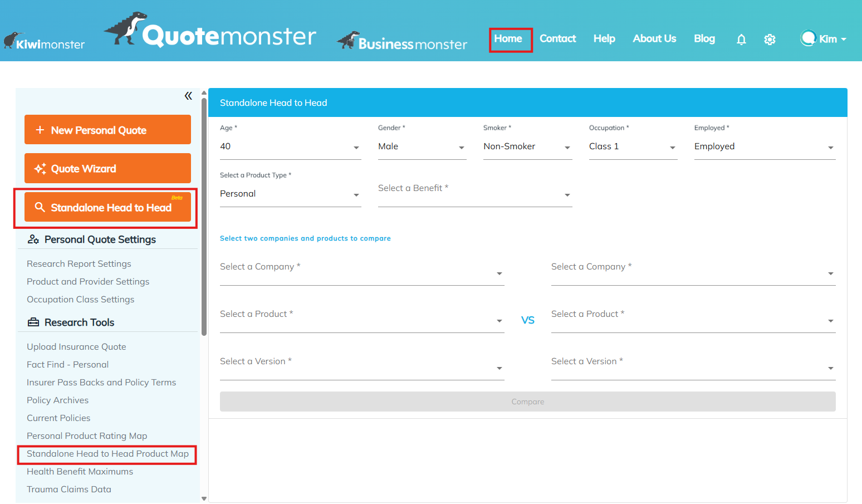This screenshot has height=504, width=862.
Task: Open Product and Provider Settings link
Action: pyautogui.click(x=88, y=282)
